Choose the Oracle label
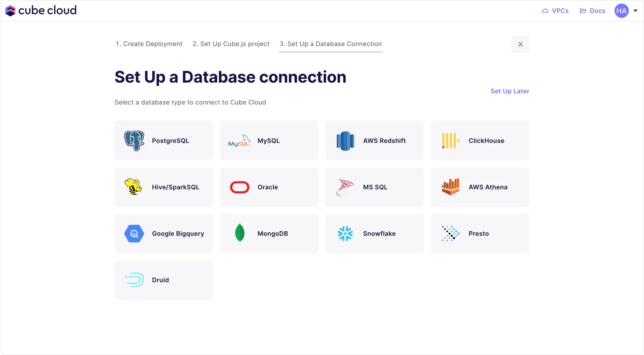 pos(268,187)
